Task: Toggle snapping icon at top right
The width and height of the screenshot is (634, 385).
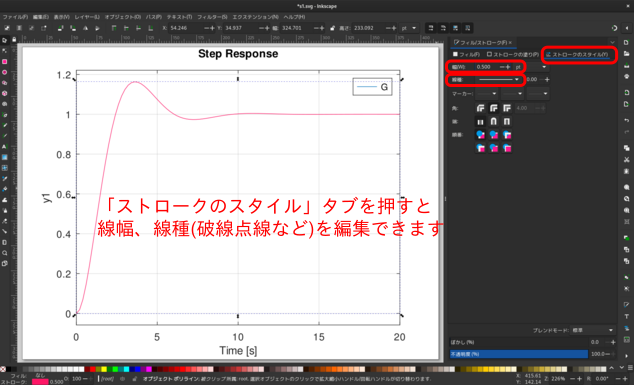Action: coord(614,28)
